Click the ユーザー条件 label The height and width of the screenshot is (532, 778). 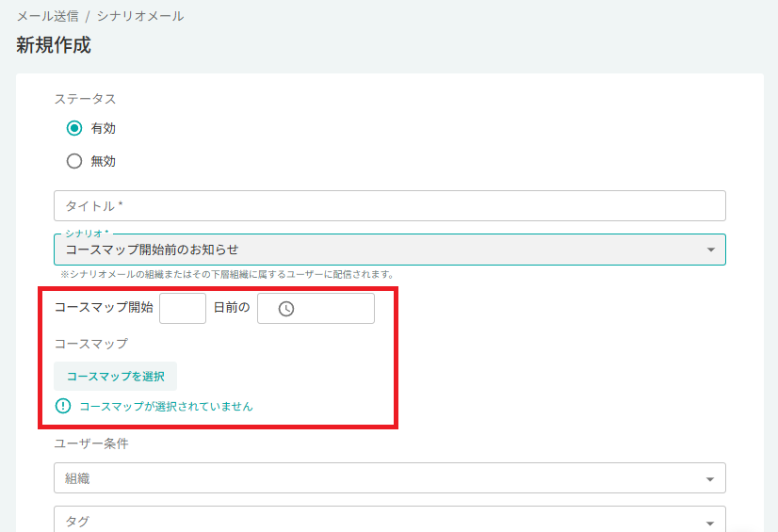(91, 443)
